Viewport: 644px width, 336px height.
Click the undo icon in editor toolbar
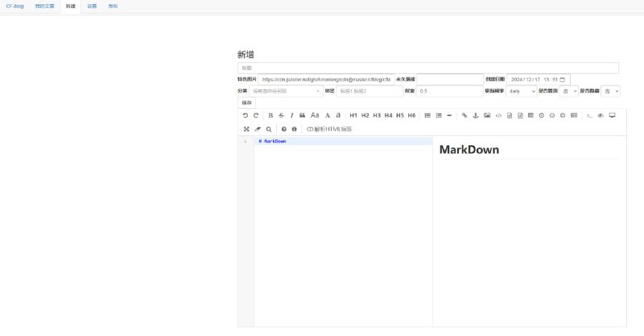point(245,115)
